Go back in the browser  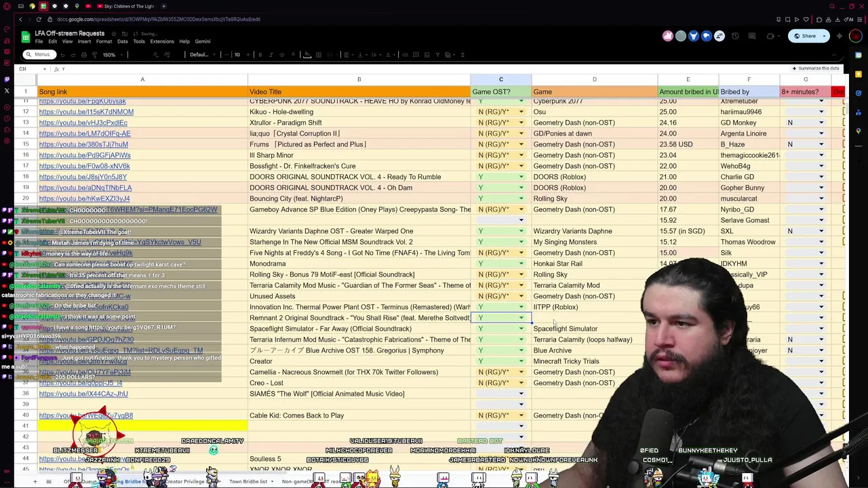point(20,19)
